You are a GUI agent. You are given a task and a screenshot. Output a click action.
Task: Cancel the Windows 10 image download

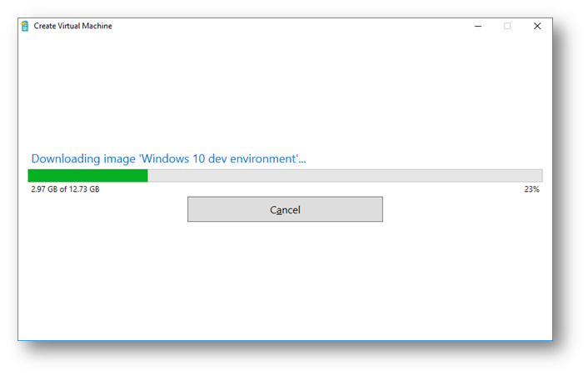[x=285, y=209]
